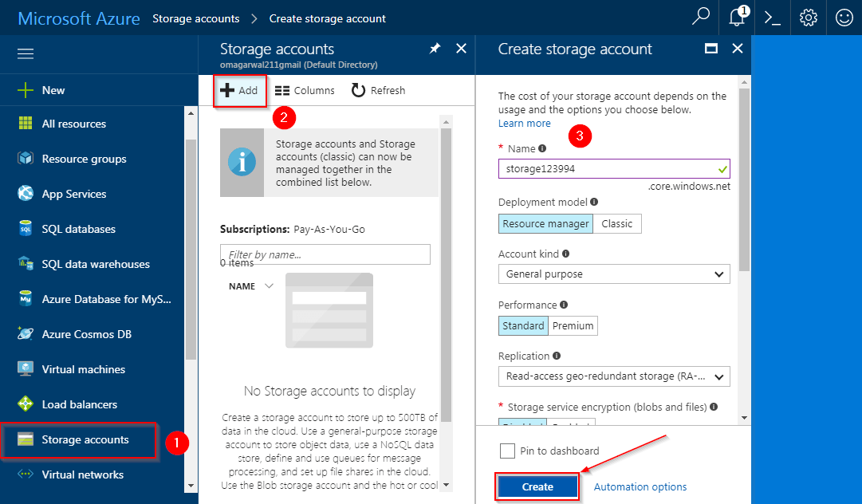Choose Standard performance

point(523,325)
